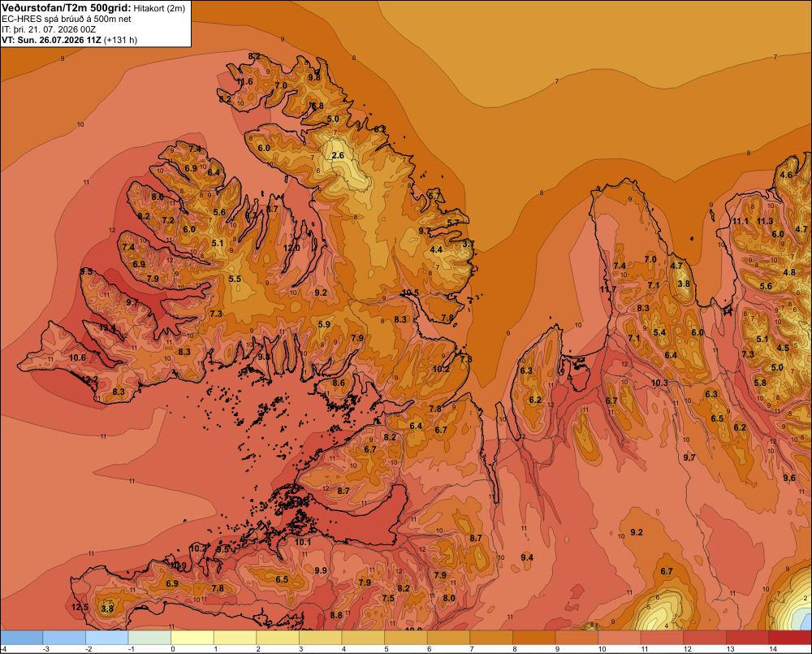Image resolution: width=812 pixels, height=654 pixels.
Task: Select the 12.5 reading at southwest tip
Action: click(80, 608)
